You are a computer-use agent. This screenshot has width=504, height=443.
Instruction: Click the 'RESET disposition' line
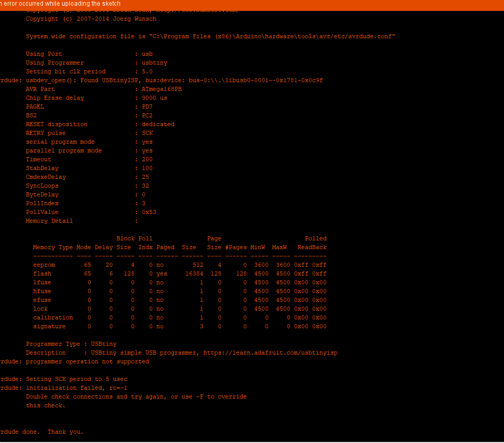(100, 124)
